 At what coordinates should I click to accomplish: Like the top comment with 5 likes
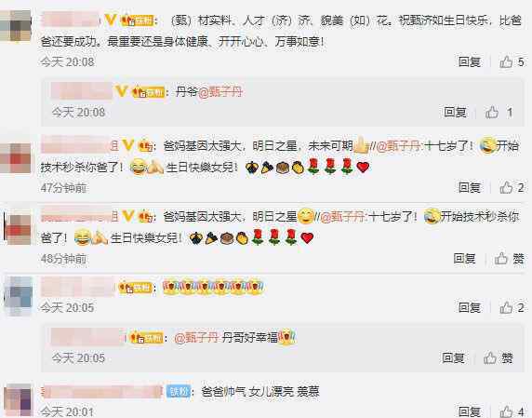point(506,61)
